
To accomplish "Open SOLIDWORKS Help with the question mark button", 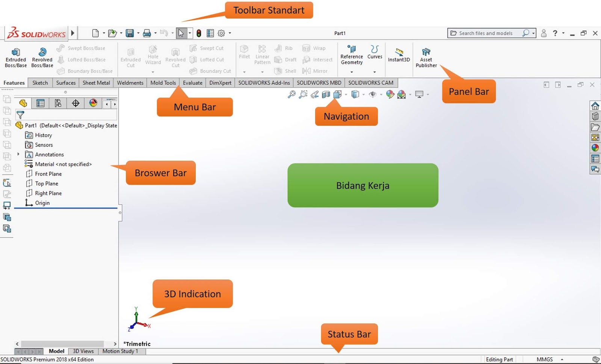I will 555,33.
